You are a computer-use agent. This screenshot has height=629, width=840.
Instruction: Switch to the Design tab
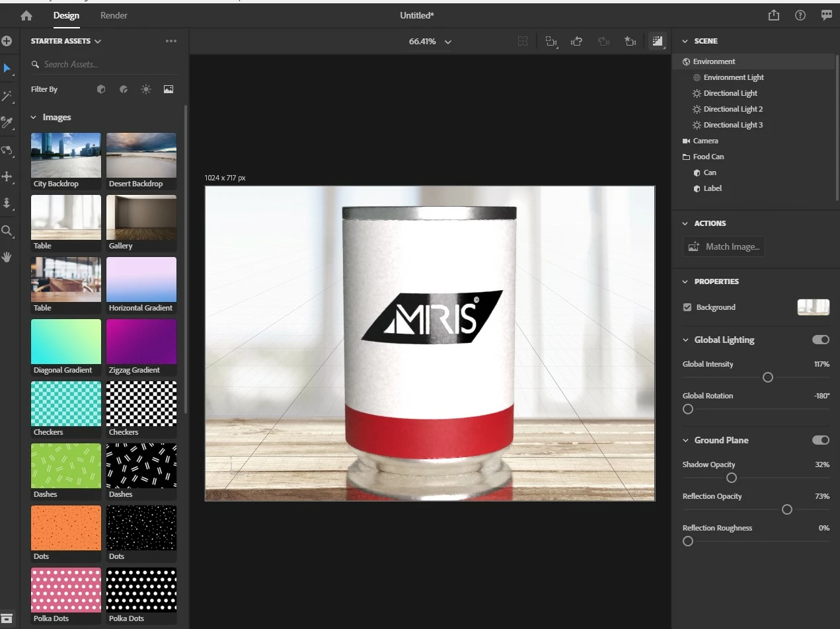[66, 15]
